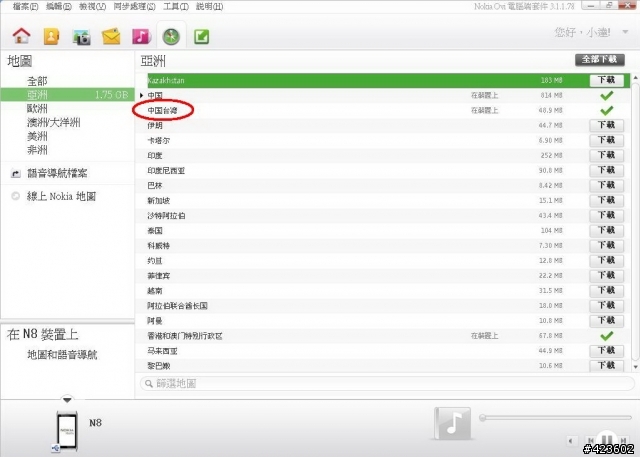The height and width of the screenshot is (457, 640).
Task: Select 澳洲/大洋洲 region in sidebar
Action: (x=53, y=122)
